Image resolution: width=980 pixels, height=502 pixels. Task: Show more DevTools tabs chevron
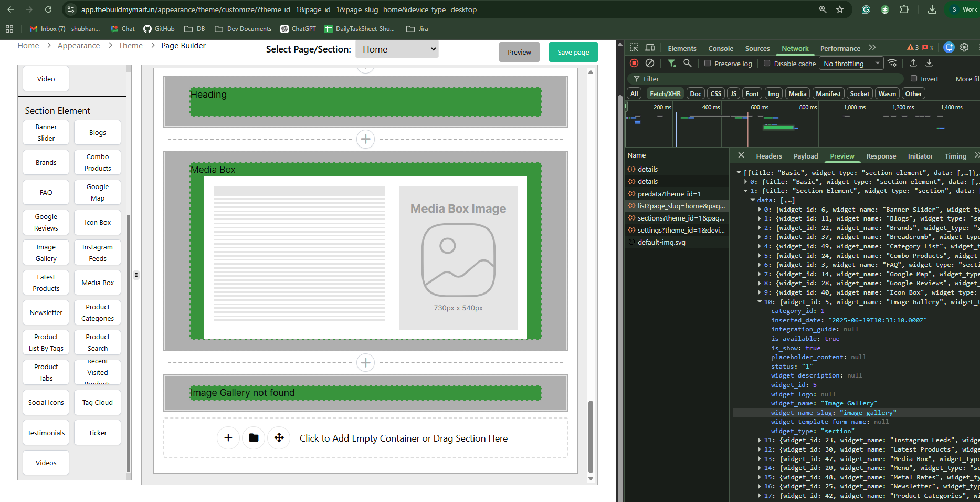click(872, 48)
